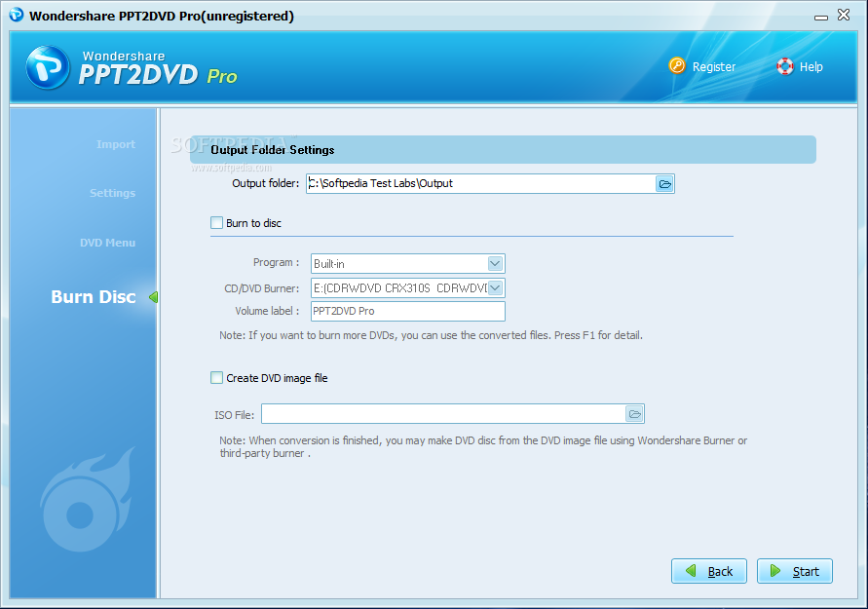Click inside the Volume label field
This screenshot has width=868, height=609.
click(408, 311)
